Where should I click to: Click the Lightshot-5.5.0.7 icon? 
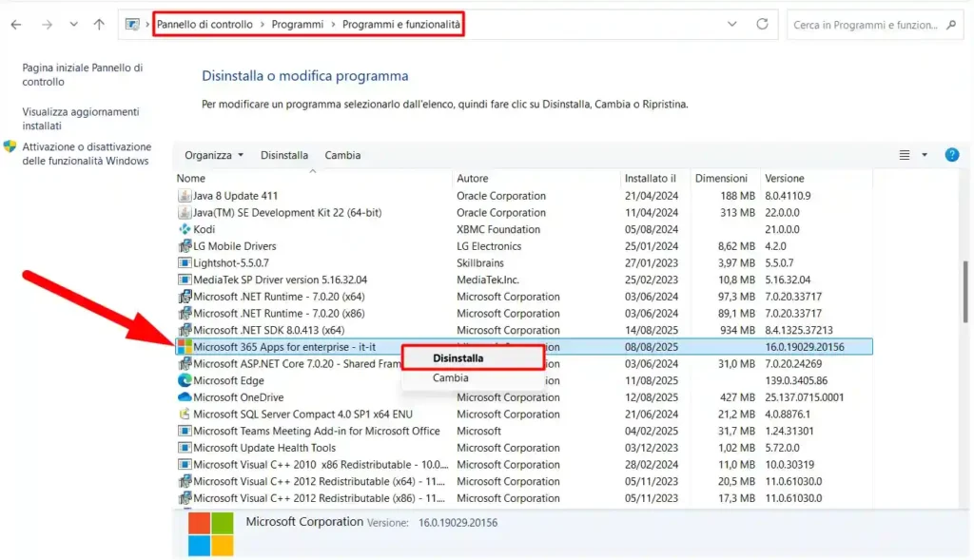[x=185, y=262]
